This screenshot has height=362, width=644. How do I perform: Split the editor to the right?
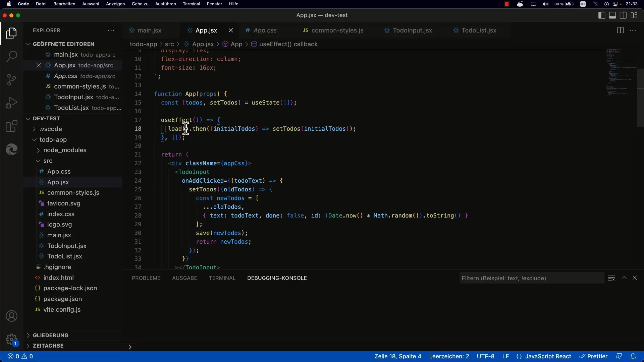pos(620,30)
